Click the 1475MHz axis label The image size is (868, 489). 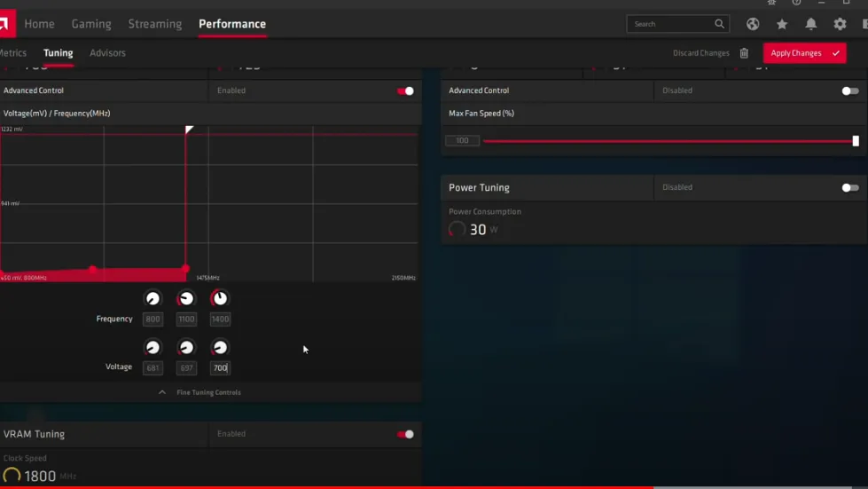(208, 278)
